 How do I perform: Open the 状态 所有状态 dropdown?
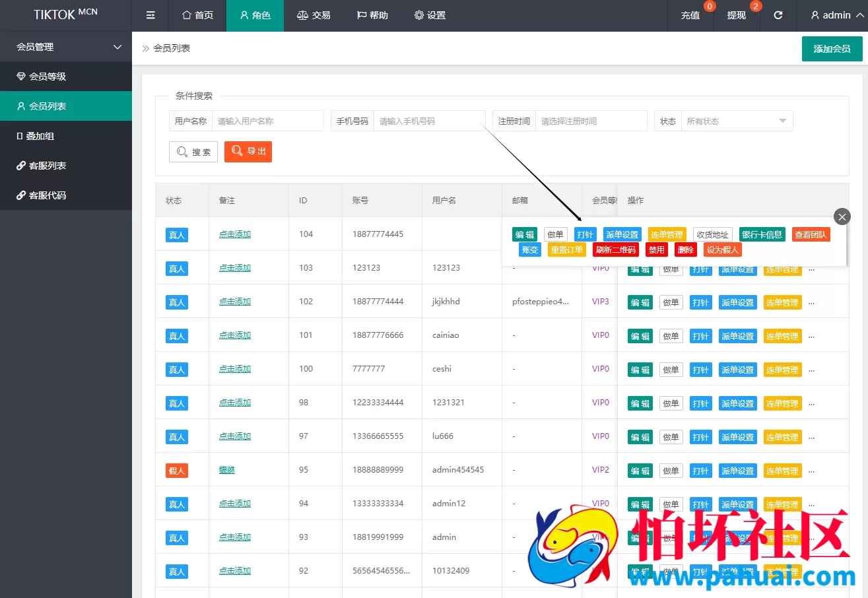737,121
